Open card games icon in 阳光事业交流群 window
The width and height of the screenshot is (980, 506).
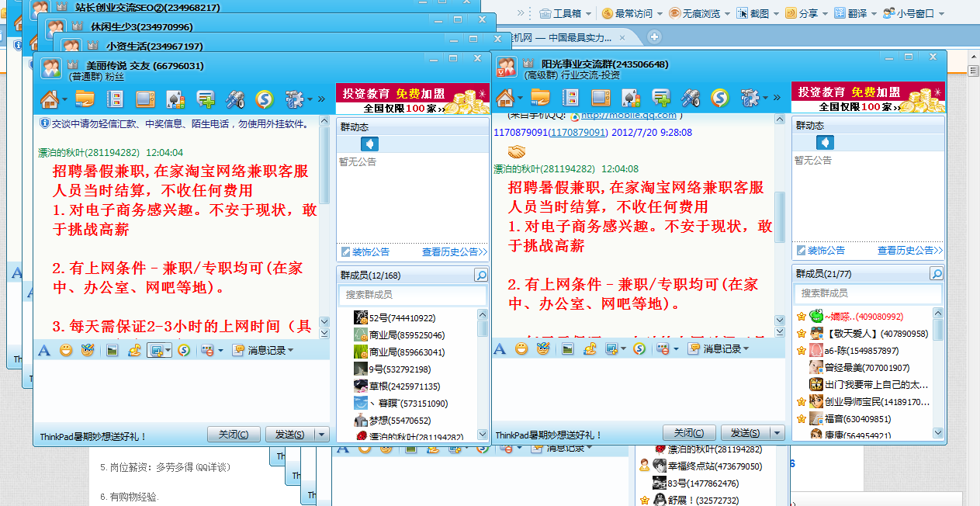click(x=631, y=98)
